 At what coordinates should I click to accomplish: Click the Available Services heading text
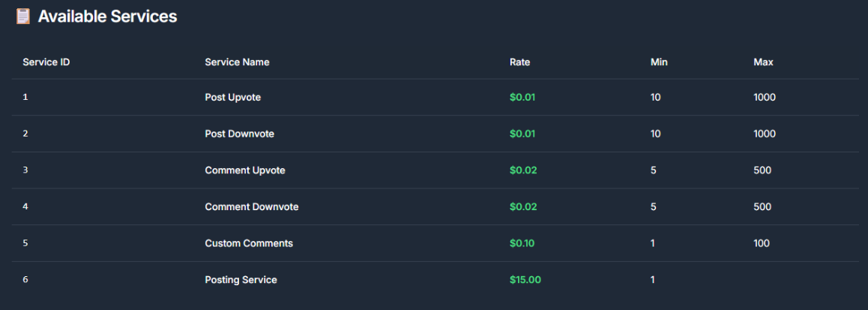(107, 17)
